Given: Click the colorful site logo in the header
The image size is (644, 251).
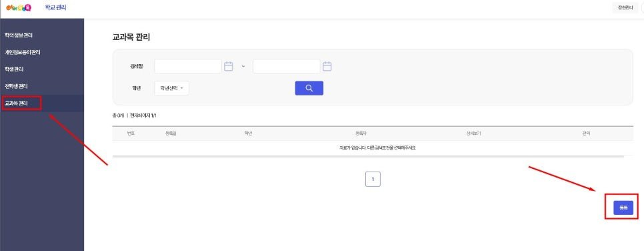Looking at the screenshot, I should 19,7.
